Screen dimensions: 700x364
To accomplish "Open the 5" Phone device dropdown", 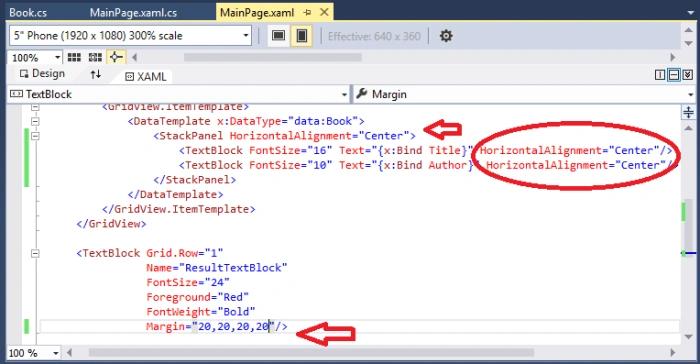I will click(x=130, y=35).
